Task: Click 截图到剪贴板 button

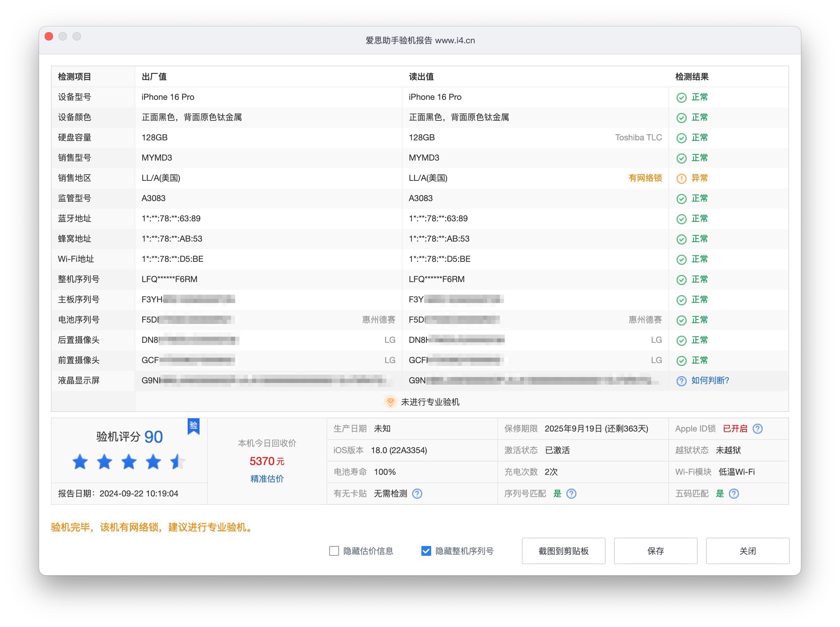Action: point(563,551)
